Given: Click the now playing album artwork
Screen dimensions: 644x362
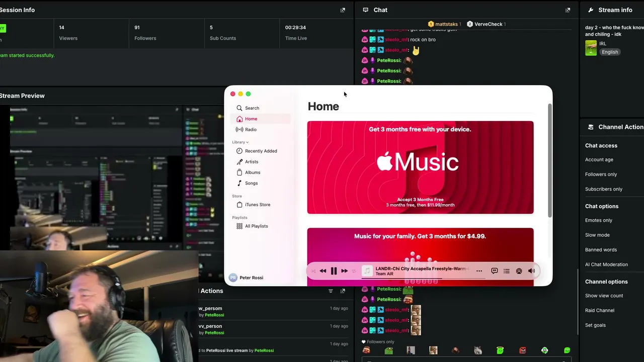Looking at the screenshot, I should pos(367,271).
